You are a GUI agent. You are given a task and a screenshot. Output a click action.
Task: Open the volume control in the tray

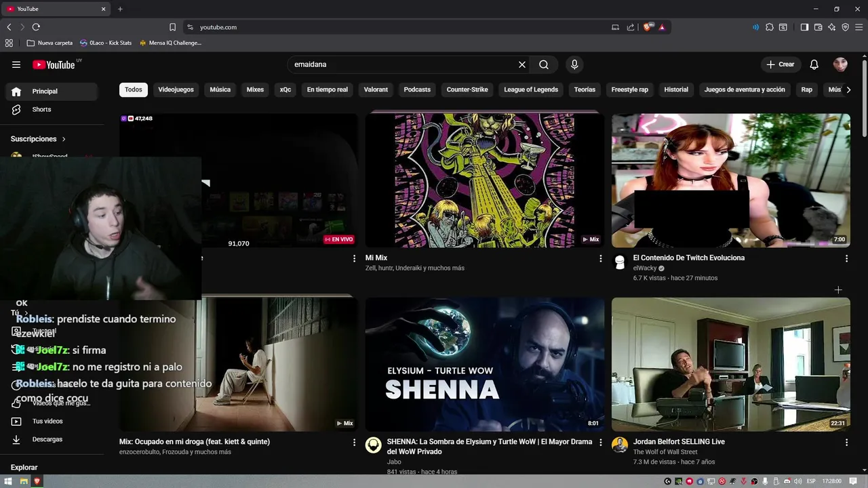(x=799, y=481)
